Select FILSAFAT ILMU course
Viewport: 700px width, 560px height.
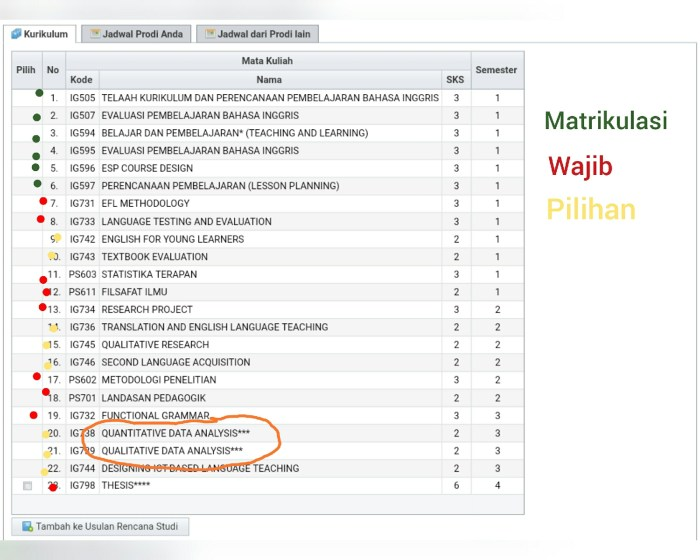click(x=134, y=292)
